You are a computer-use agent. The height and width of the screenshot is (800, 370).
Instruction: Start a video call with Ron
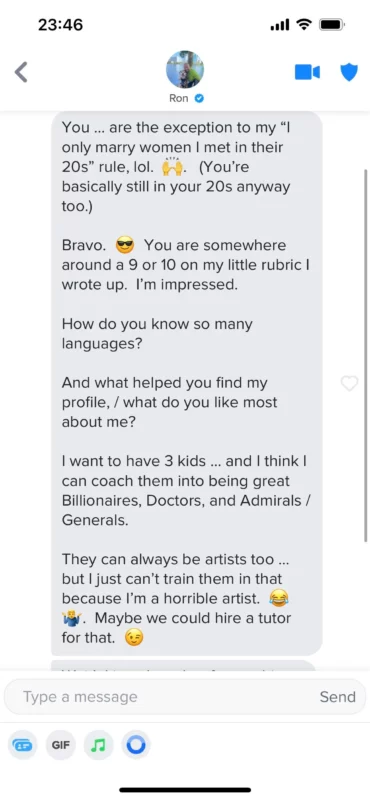[x=307, y=72]
